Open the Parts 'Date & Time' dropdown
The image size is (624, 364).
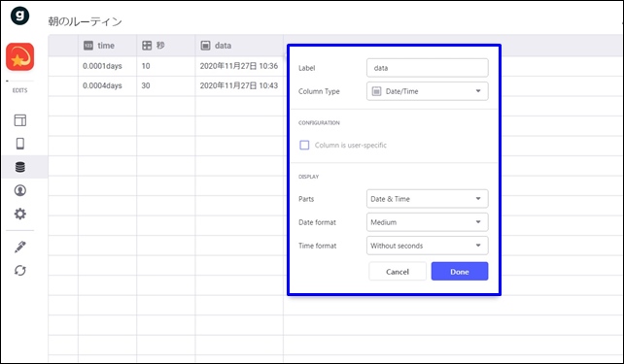(x=427, y=199)
